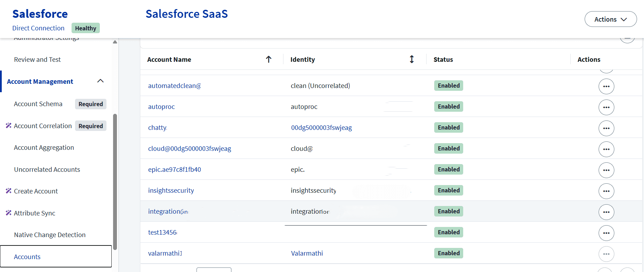Viewport: 644px width, 272px height.
Task: Open actions menu for automatedclean@ row
Action: [x=606, y=86]
